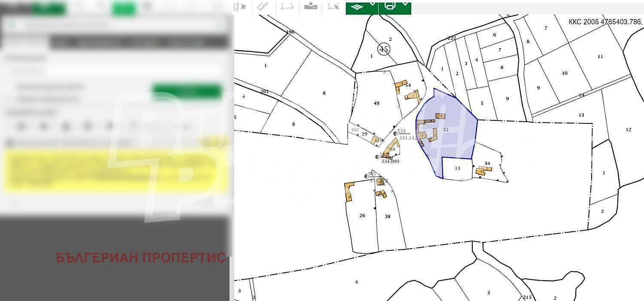This screenshot has height=301, width=644.
Task: Activate the polyline measurement tool
Action: (288, 6)
